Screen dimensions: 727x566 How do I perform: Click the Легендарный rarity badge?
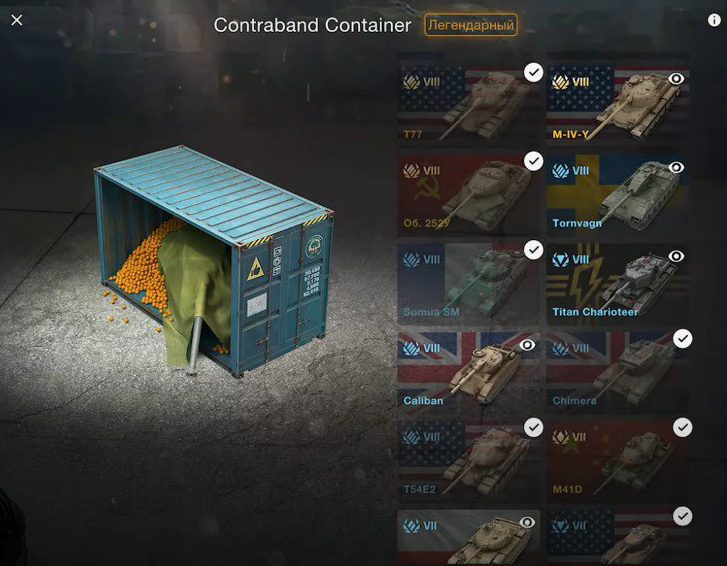471,25
